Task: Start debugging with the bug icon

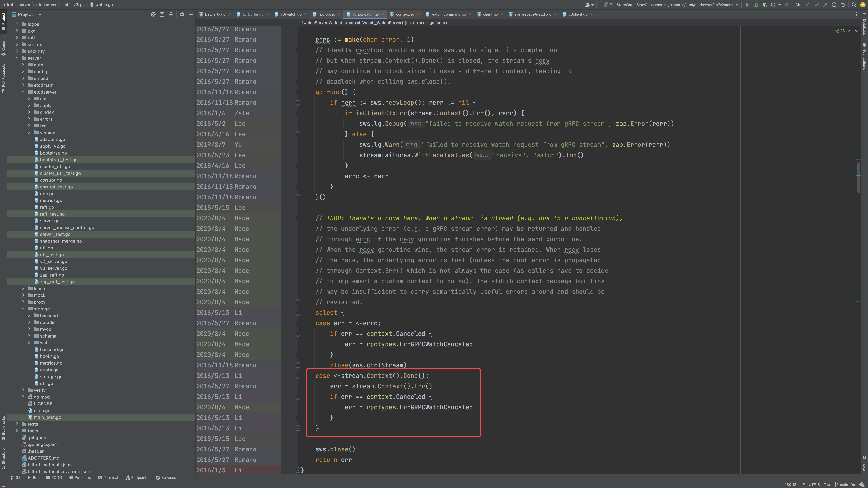Action: pyautogui.click(x=756, y=5)
